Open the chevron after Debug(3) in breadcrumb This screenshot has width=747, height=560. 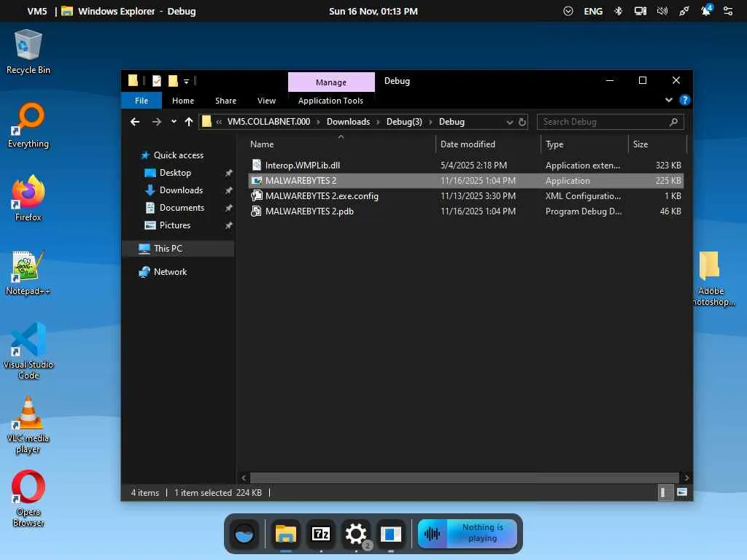click(430, 122)
